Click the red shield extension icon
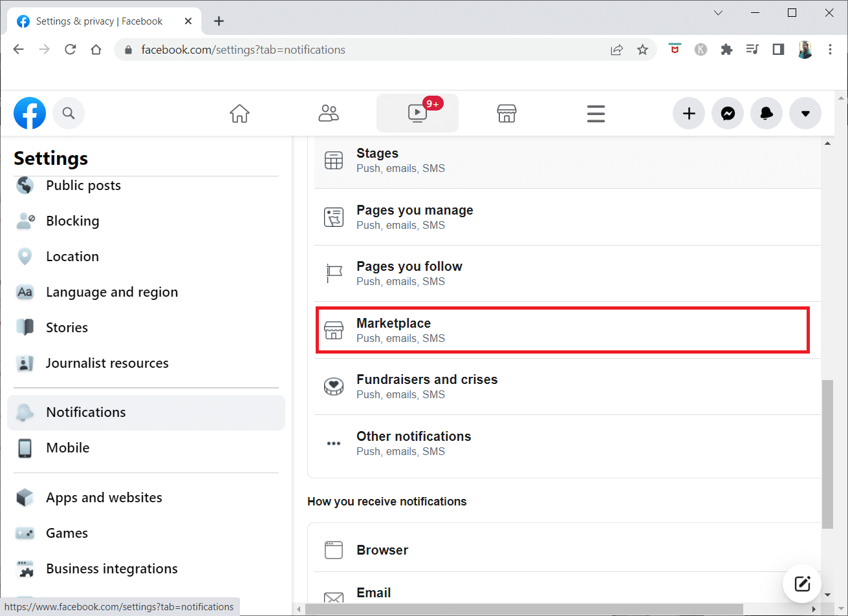The height and width of the screenshot is (616, 848). pos(675,49)
